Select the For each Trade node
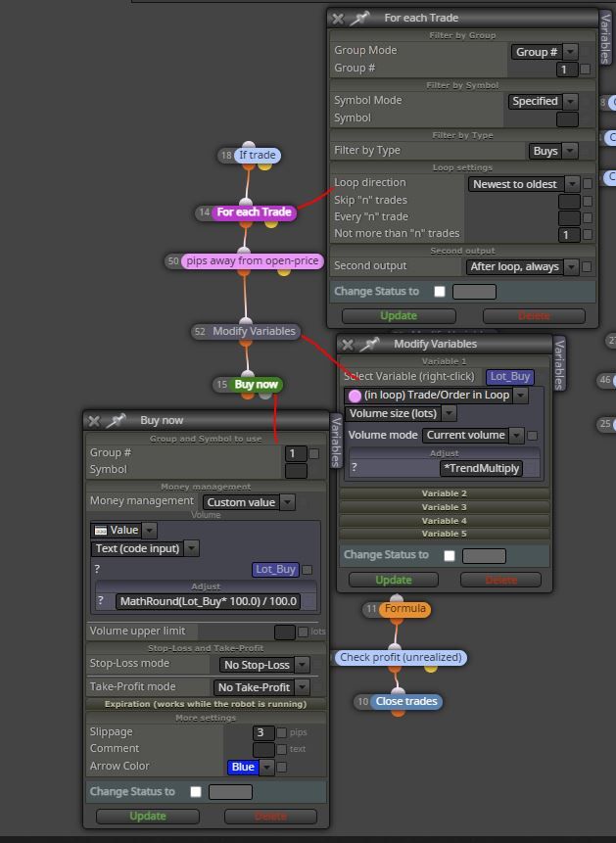Image resolution: width=616 pixels, height=843 pixels. [x=254, y=212]
